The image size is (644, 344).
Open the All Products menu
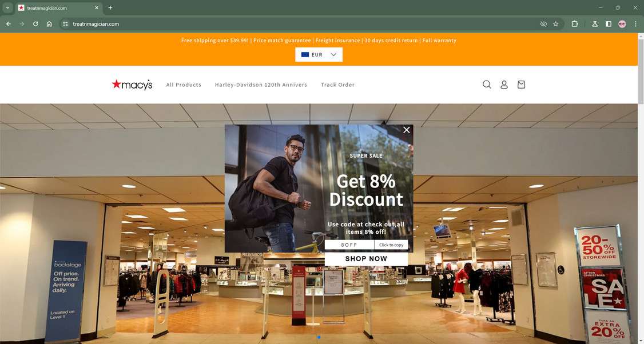click(x=184, y=85)
